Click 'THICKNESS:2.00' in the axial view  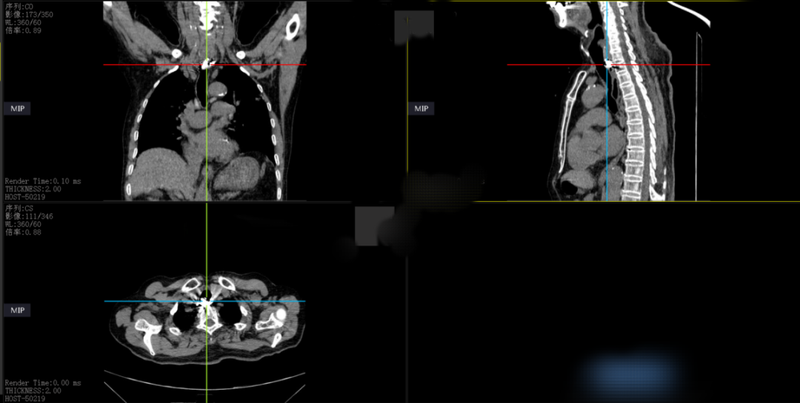click(x=33, y=391)
